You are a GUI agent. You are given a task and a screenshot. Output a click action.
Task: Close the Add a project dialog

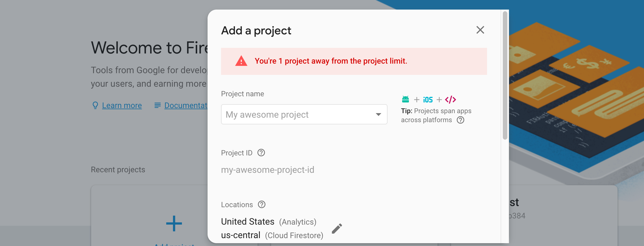(480, 30)
